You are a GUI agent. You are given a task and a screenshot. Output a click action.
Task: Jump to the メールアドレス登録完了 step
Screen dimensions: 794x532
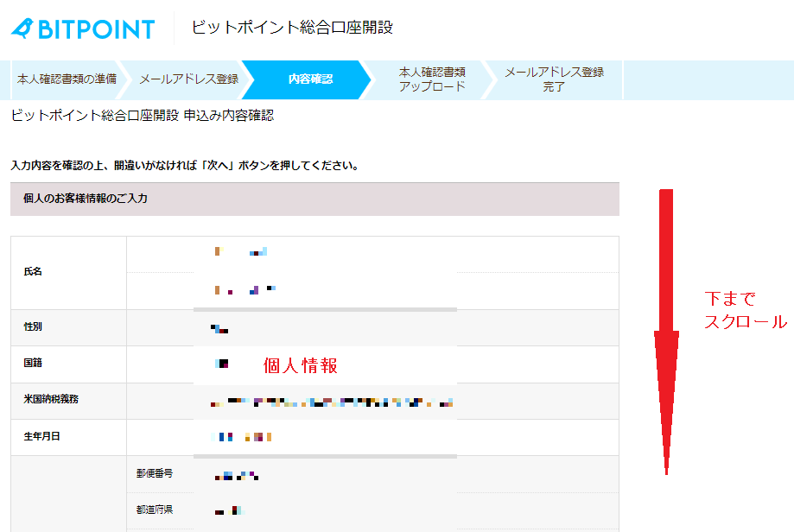click(554, 79)
